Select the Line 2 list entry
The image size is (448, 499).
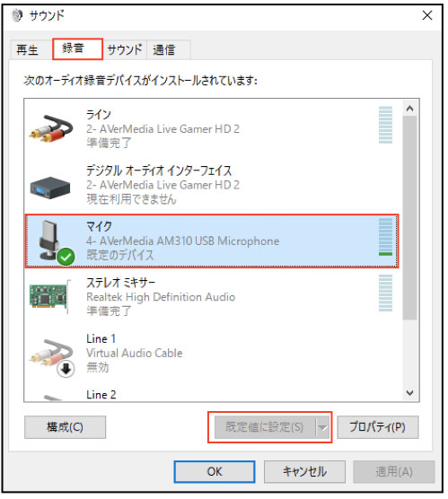(211, 395)
